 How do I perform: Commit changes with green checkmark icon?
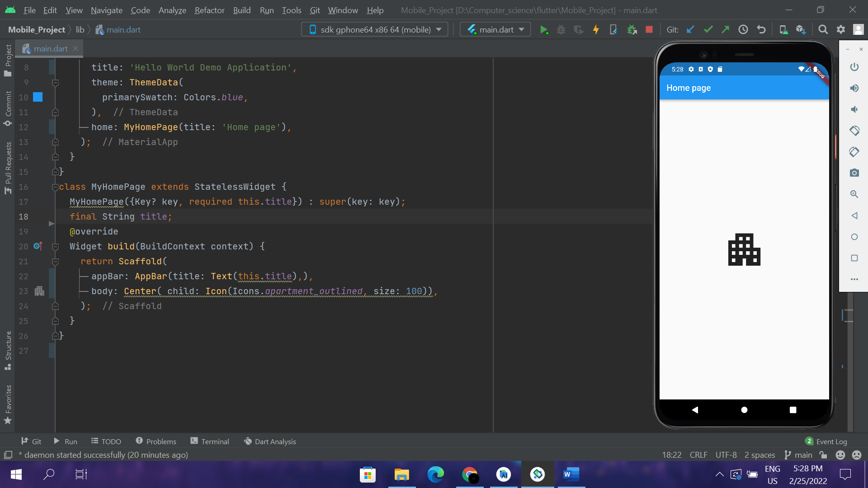(708, 30)
